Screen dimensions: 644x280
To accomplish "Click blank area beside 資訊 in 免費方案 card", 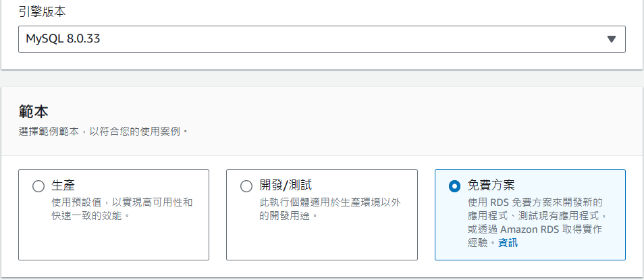I will point(571,243).
